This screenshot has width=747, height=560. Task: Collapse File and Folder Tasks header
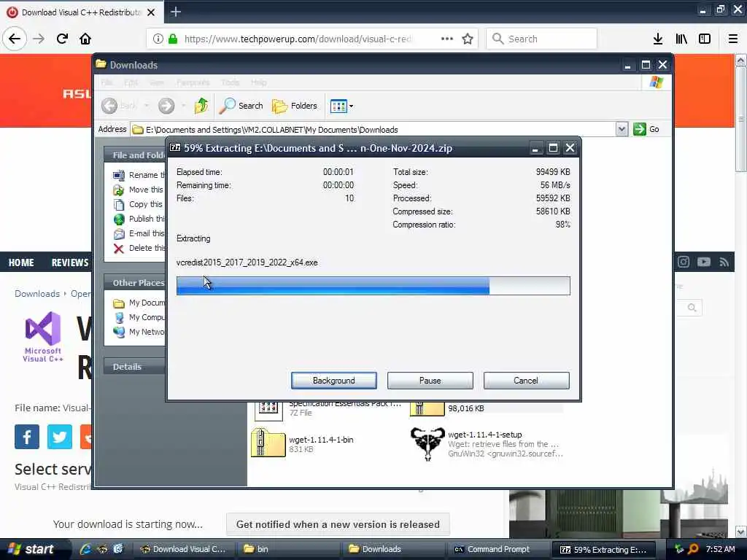tap(135, 155)
